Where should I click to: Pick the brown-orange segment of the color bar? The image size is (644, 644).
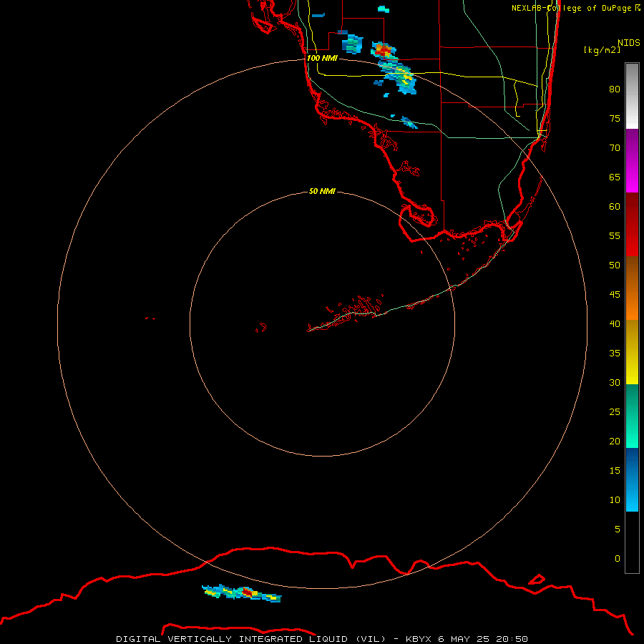click(x=632, y=288)
